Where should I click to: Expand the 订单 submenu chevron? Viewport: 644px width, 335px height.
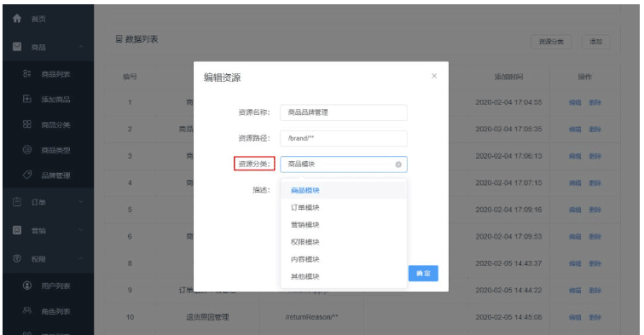pos(81,202)
